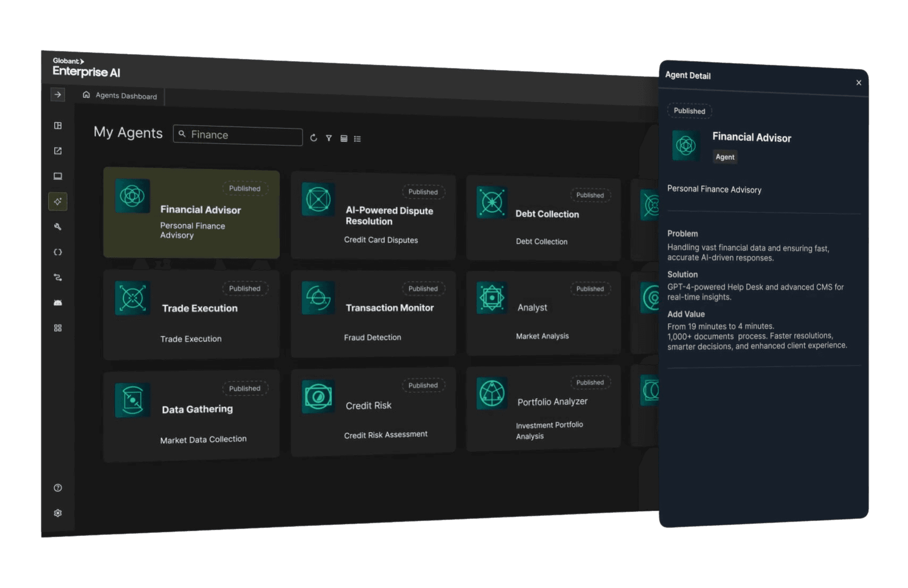Click the laptop icon in sidebar

(x=58, y=176)
